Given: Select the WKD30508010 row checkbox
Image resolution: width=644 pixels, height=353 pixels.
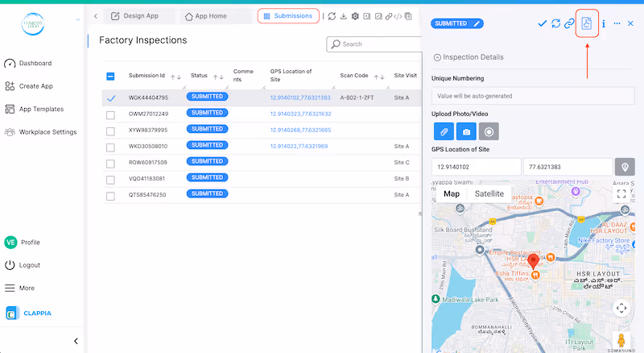Looking at the screenshot, I should click(x=110, y=147).
